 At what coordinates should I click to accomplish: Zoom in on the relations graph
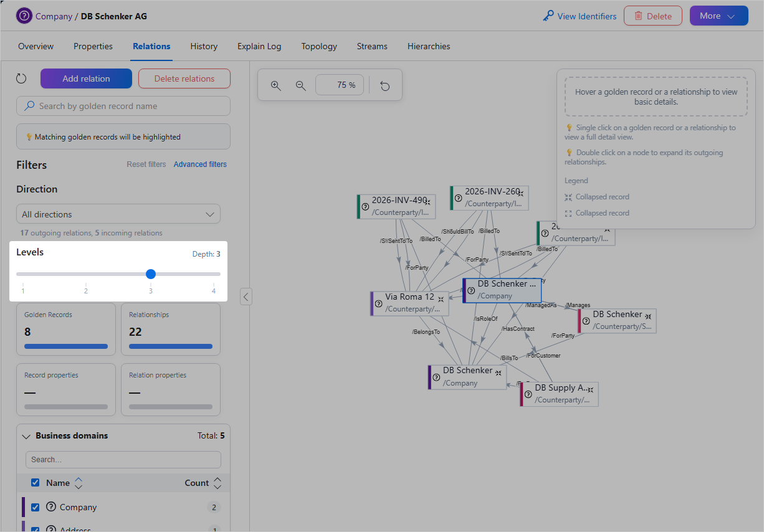(x=276, y=85)
